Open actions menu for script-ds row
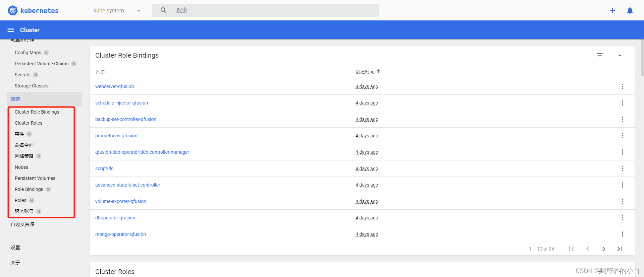This screenshot has width=644, height=277. point(623,168)
